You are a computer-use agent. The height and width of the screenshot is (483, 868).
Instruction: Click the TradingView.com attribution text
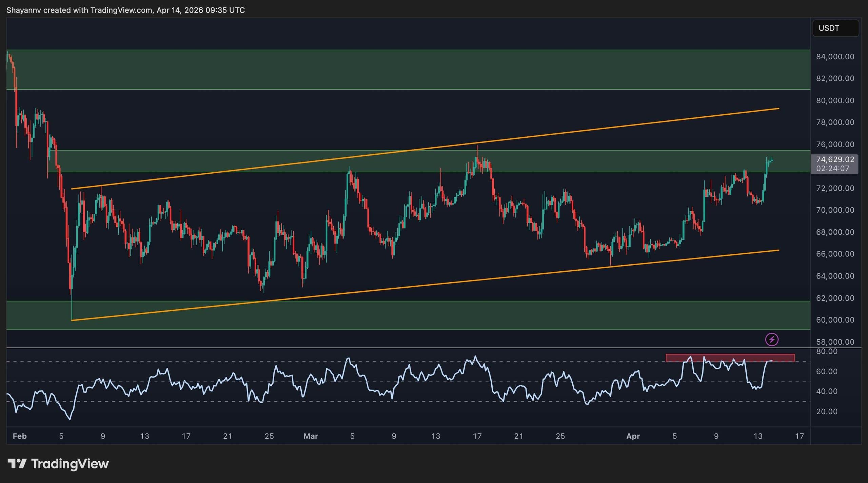tap(121, 10)
